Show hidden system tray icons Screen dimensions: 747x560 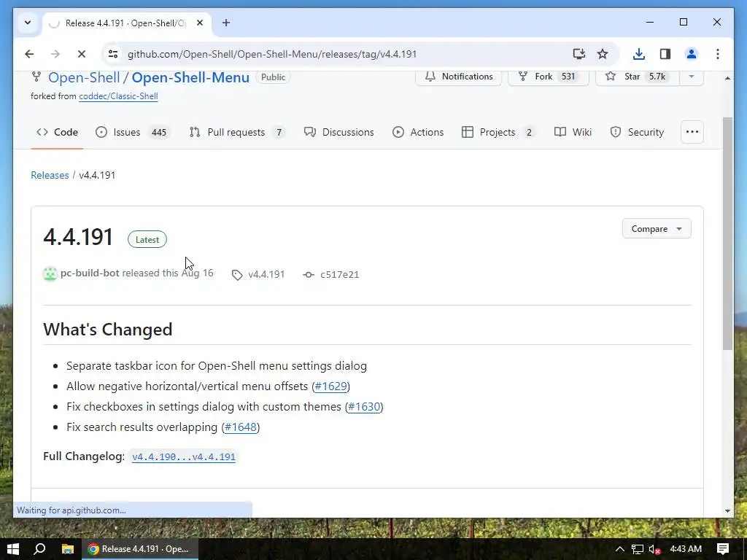[x=620, y=549]
